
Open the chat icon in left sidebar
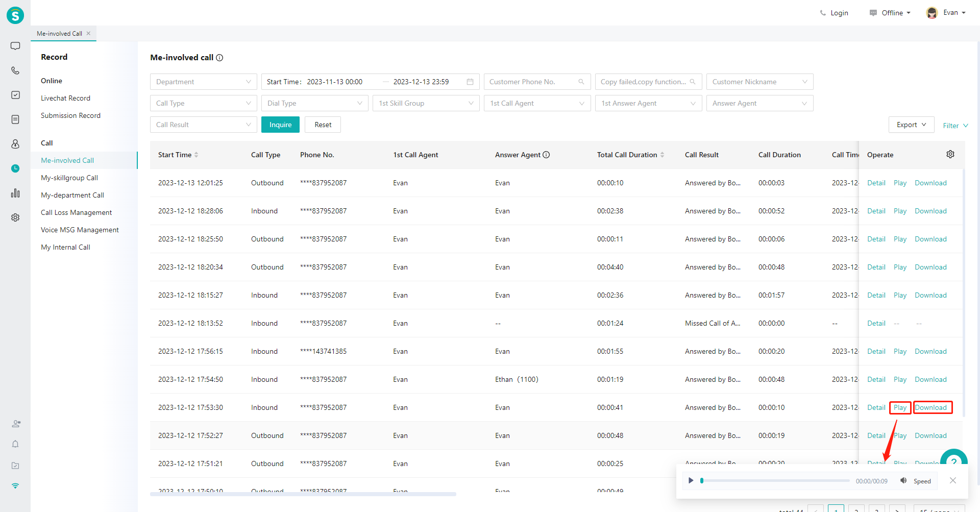pos(15,46)
